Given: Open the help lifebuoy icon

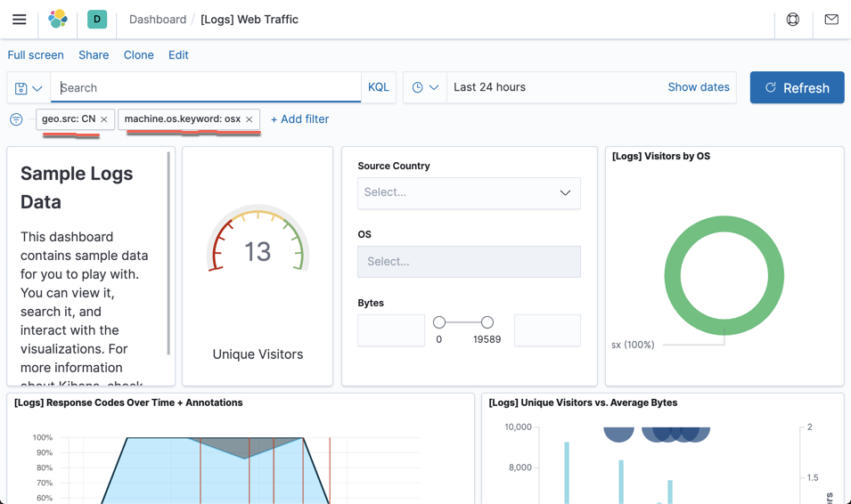Looking at the screenshot, I should 793,20.
